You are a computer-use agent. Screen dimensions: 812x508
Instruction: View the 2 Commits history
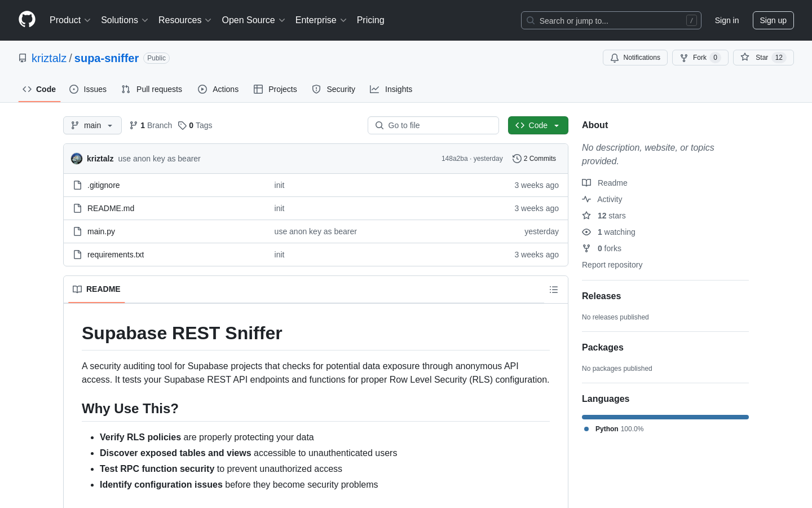tap(535, 159)
